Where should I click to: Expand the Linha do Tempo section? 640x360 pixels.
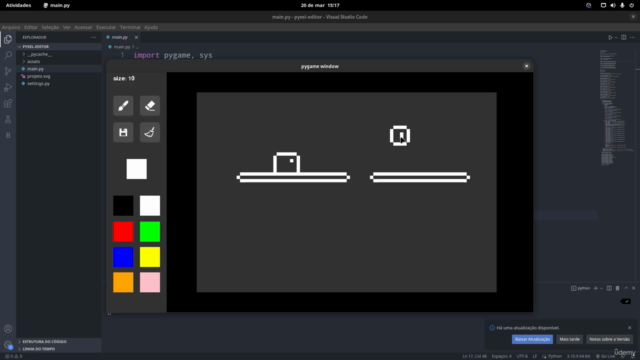click(59, 349)
